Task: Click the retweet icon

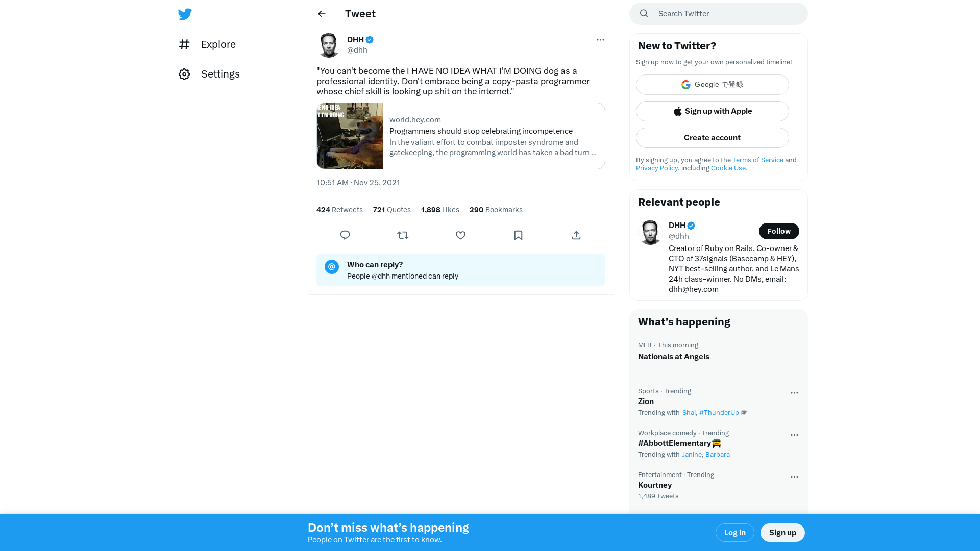Action: coord(403,235)
